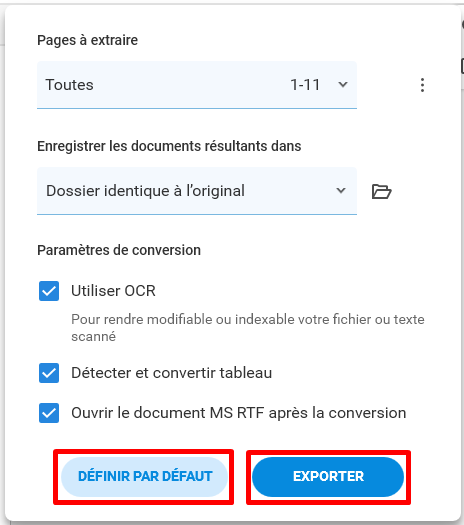The width and height of the screenshot is (464, 525).
Task: Click the Détecter et convertir tableau label
Action: (171, 373)
